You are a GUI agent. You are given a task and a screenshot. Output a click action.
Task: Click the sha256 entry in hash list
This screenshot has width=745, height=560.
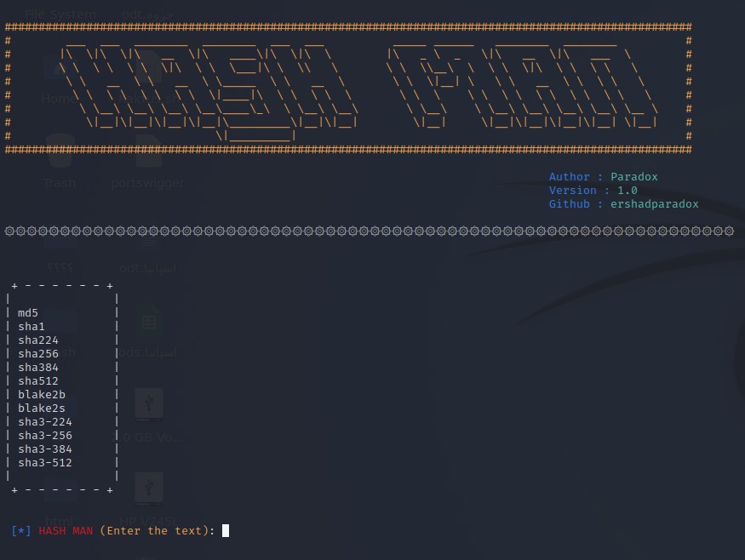[x=38, y=354]
